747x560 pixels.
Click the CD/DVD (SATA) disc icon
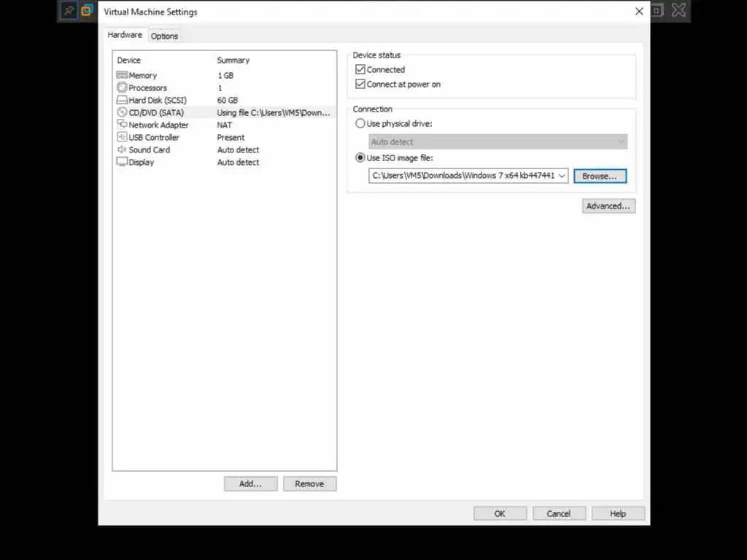(122, 112)
